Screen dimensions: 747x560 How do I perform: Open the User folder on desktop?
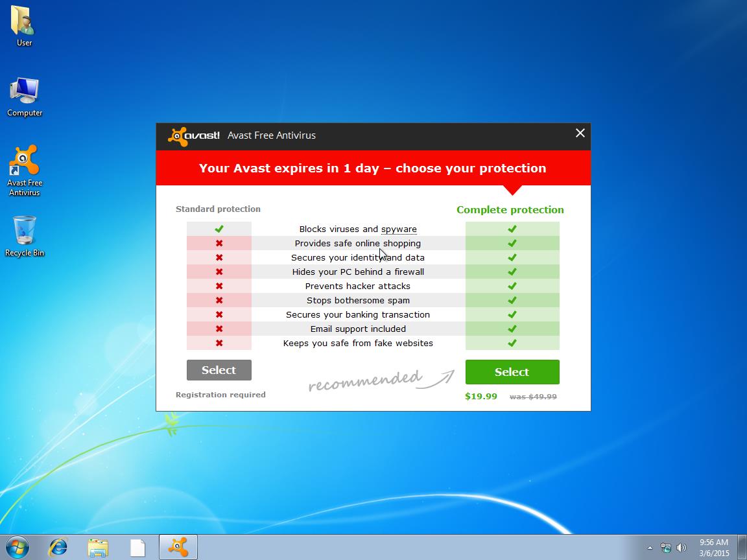point(24,26)
